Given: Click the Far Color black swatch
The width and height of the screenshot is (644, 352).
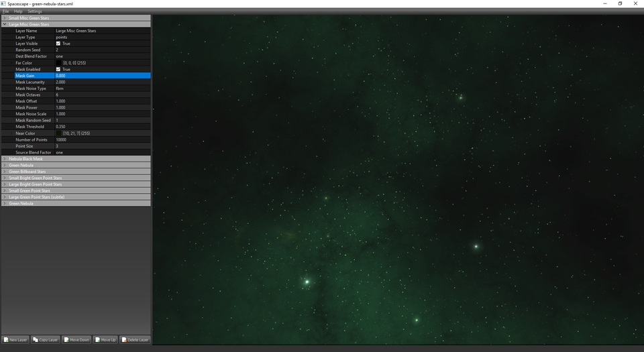Looking at the screenshot, I should click(58, 63).
